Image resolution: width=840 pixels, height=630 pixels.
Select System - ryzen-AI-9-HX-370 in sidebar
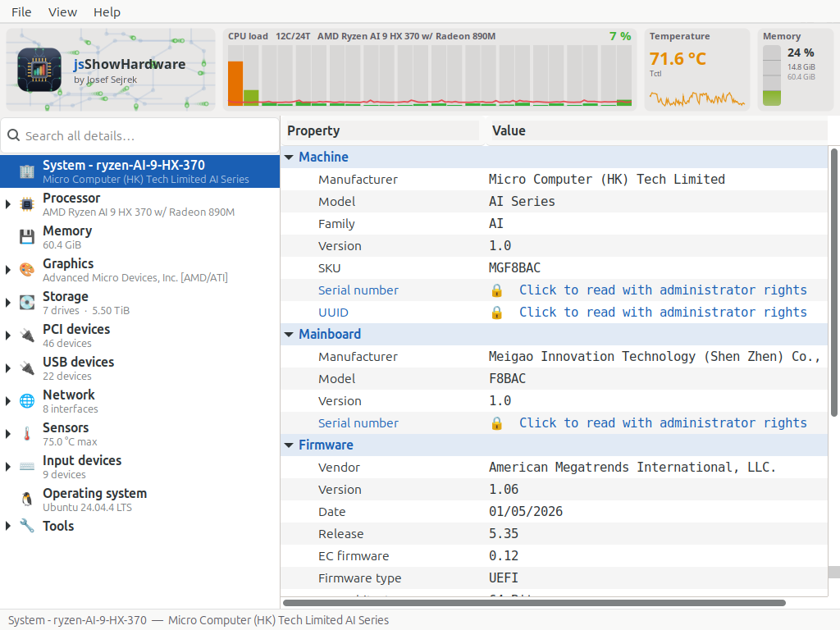(x=139, y=171)
